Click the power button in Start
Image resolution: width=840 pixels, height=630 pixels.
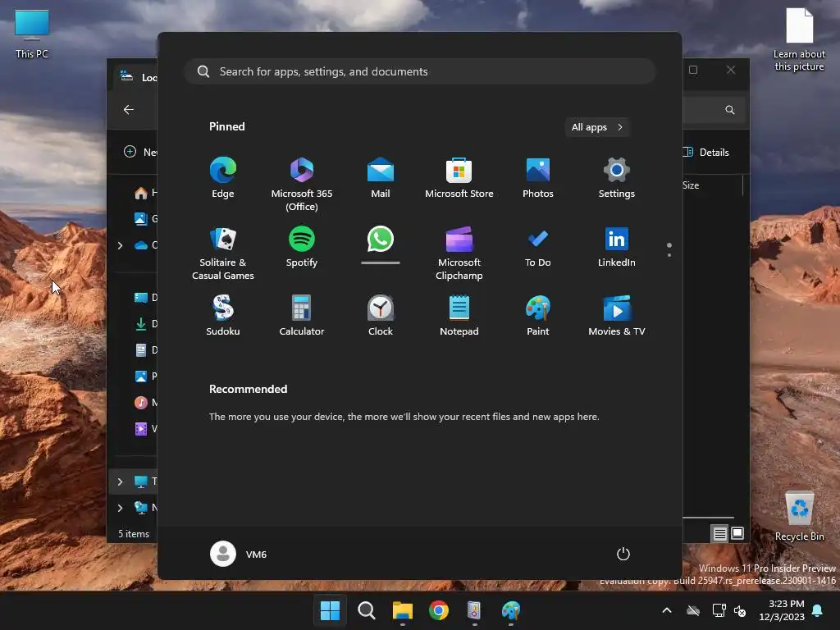[x=623, y=554]
